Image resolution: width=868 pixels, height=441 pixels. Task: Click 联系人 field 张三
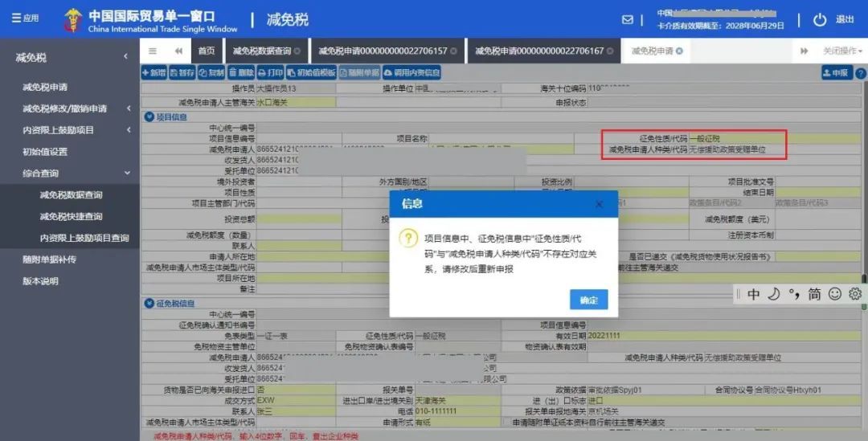tap(296, 411)
